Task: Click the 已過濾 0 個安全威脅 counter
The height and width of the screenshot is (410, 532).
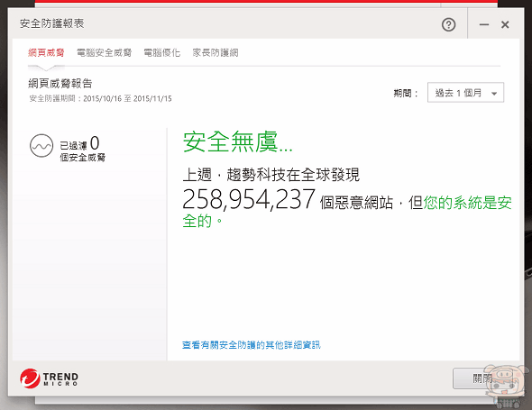Action: [82, 149]
